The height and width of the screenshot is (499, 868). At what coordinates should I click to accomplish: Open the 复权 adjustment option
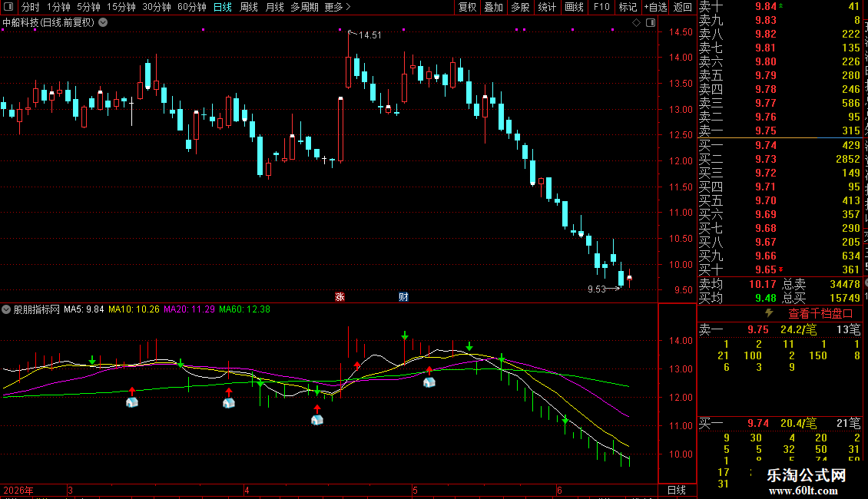pyautogui.click(x=467, y=7)
